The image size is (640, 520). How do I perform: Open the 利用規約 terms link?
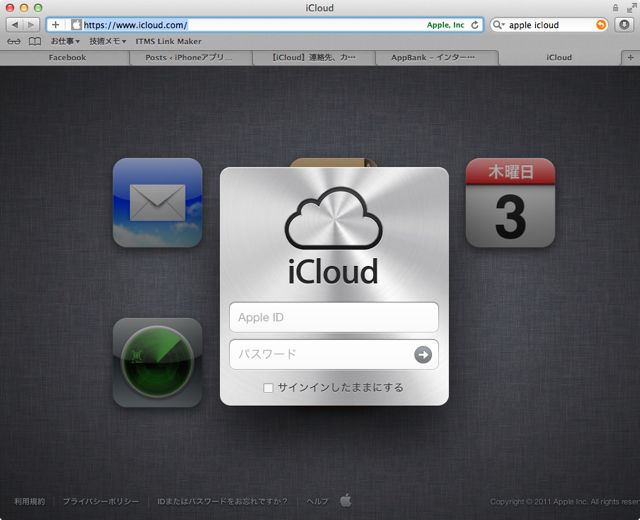click(30, 501)
